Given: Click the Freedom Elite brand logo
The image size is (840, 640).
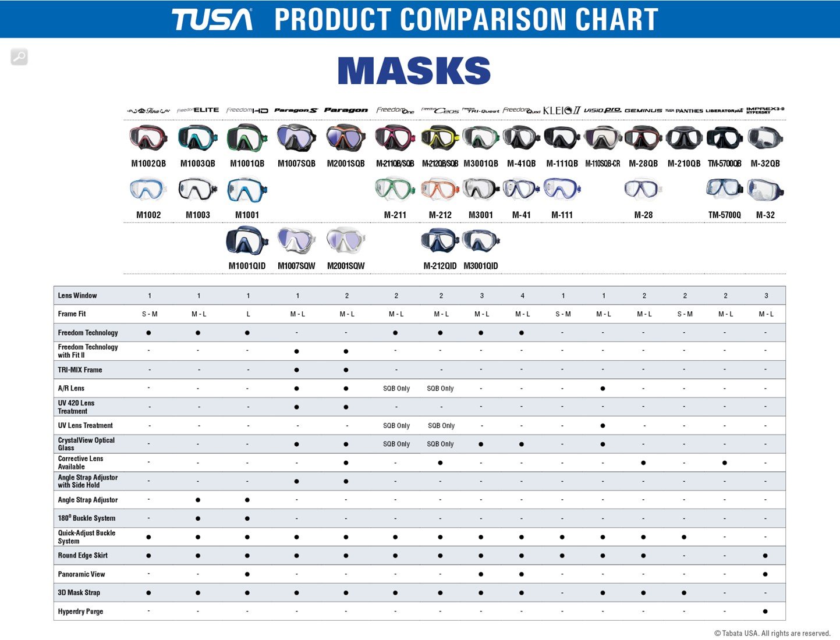Looking at the screenshot, I should tap(198, 110).
